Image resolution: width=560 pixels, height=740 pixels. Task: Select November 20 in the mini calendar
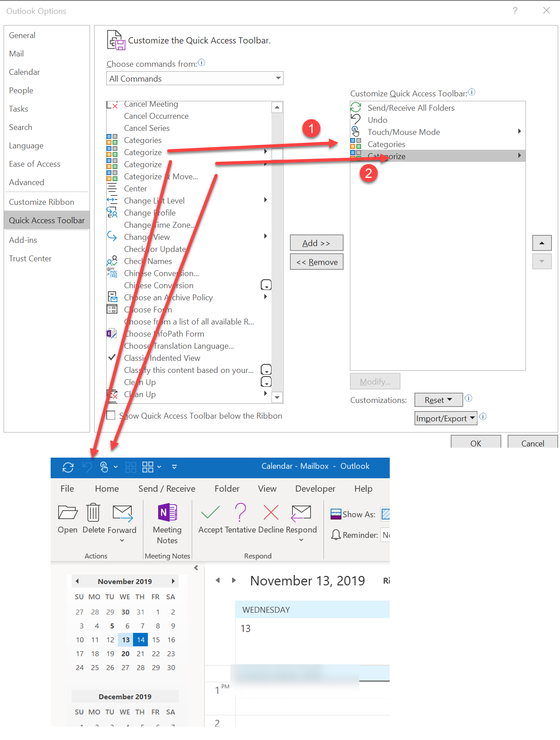click(125, 653)
